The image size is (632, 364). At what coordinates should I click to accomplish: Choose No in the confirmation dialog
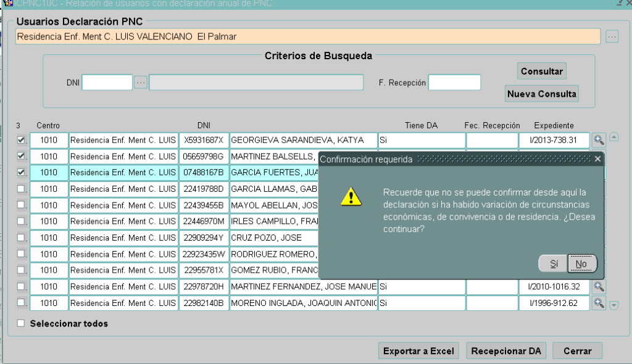click(x=581, y=264)
